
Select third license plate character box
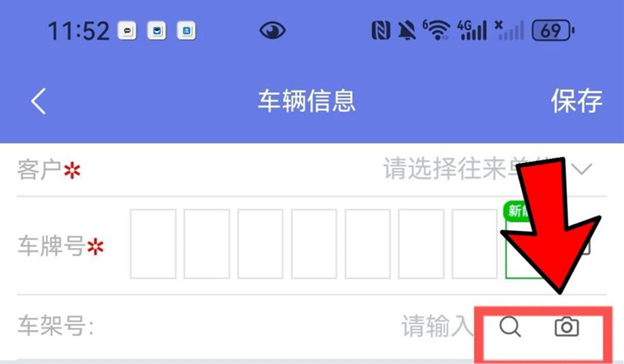[260, 244]
